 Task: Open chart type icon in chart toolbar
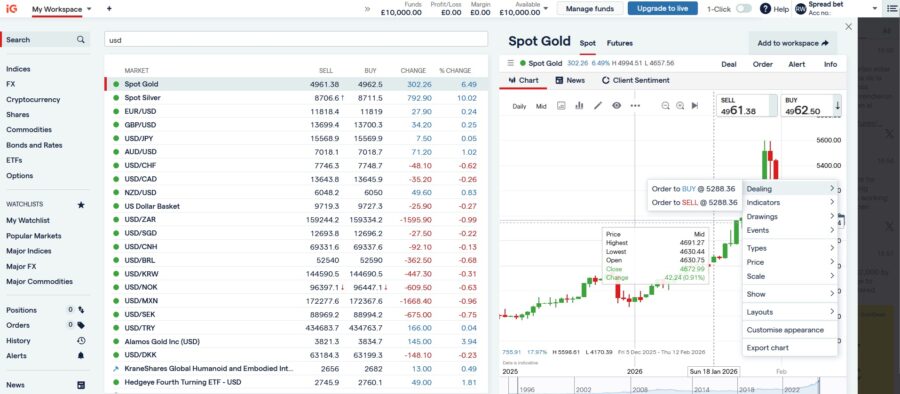tap(561, 106)
